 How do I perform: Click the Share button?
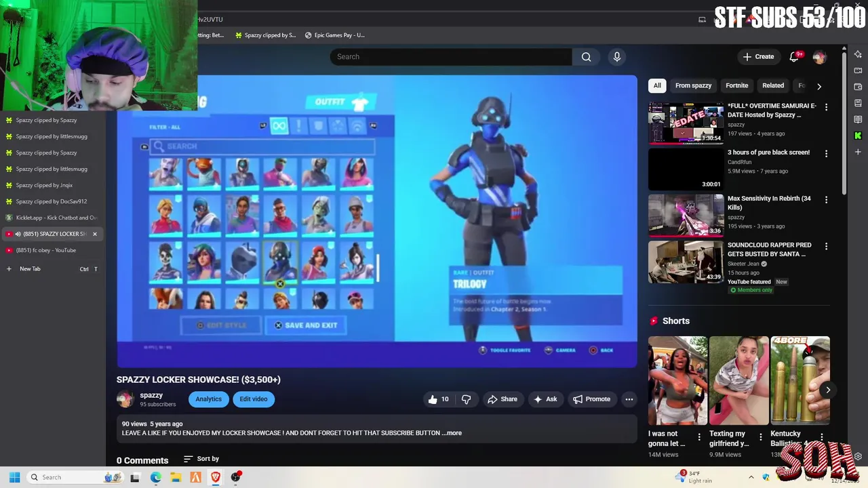502,399
